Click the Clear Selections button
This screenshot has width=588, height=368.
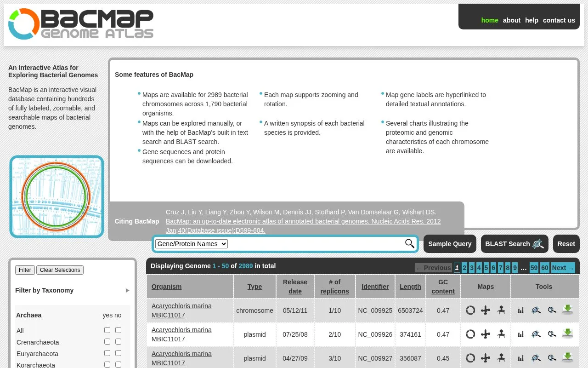(x=60, y=270)
